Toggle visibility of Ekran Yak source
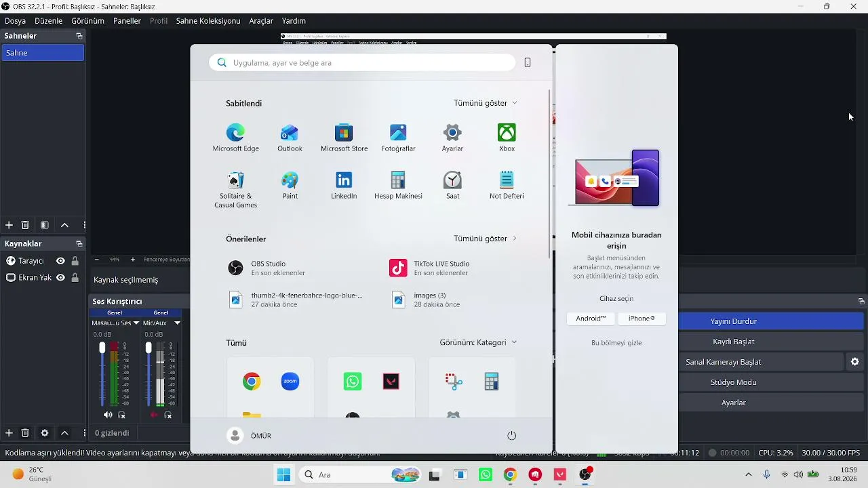Screen dimensions: 868x488 (x=60, y=277)
